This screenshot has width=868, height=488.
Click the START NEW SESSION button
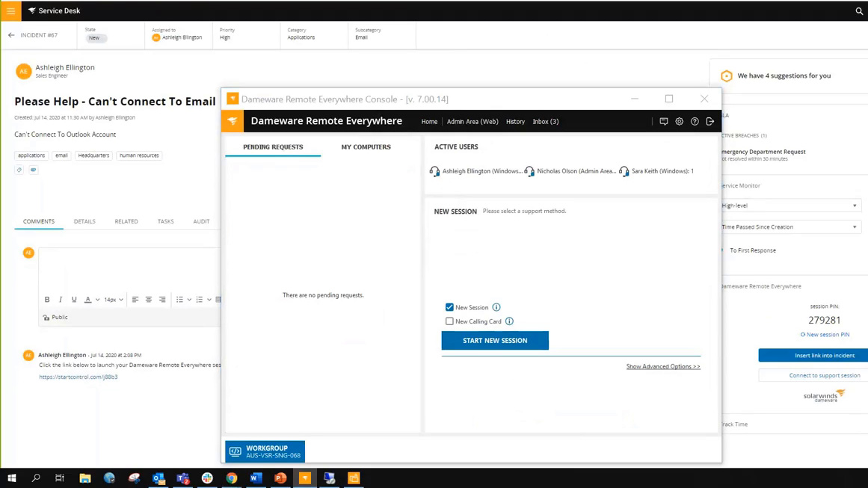[495, 340]
